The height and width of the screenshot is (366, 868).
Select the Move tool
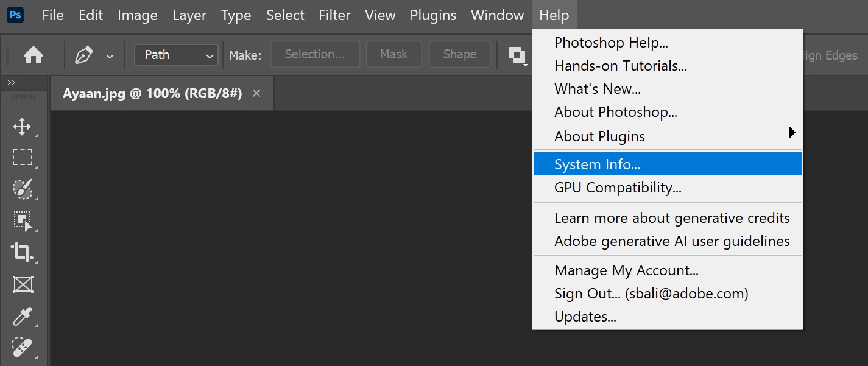point(23,127)
